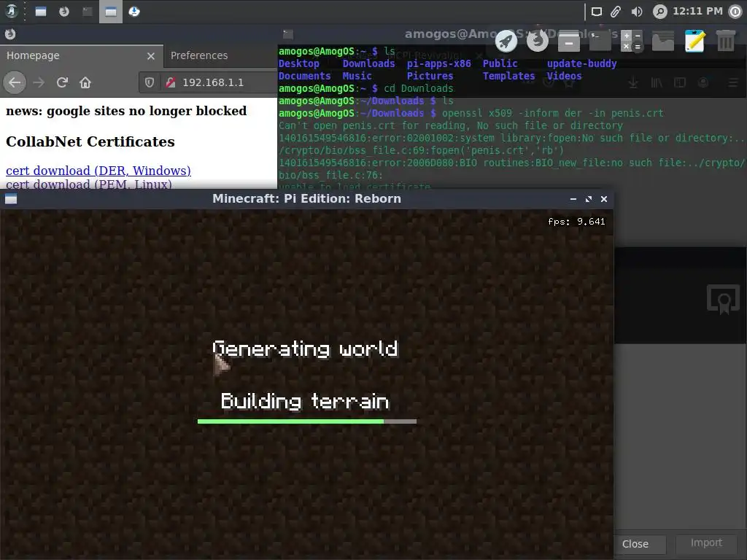Click Templates in terminal listing

508,76
